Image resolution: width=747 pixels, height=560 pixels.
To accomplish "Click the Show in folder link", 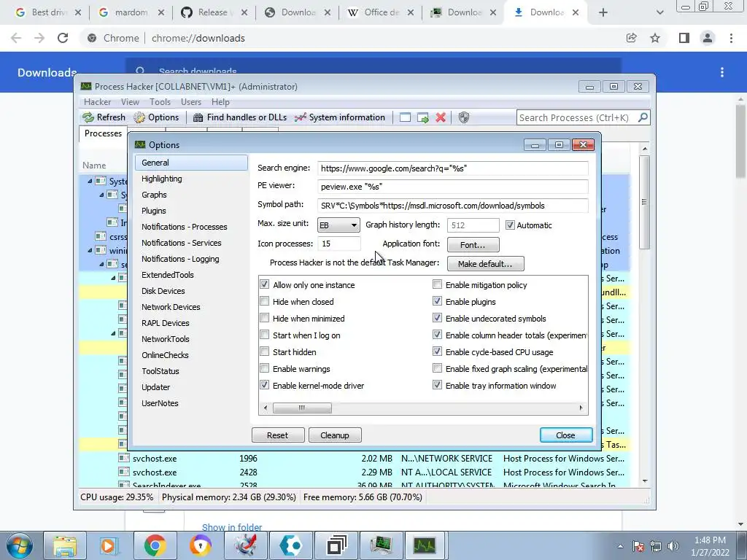I will pyautogui.click(x=232, y=527).
